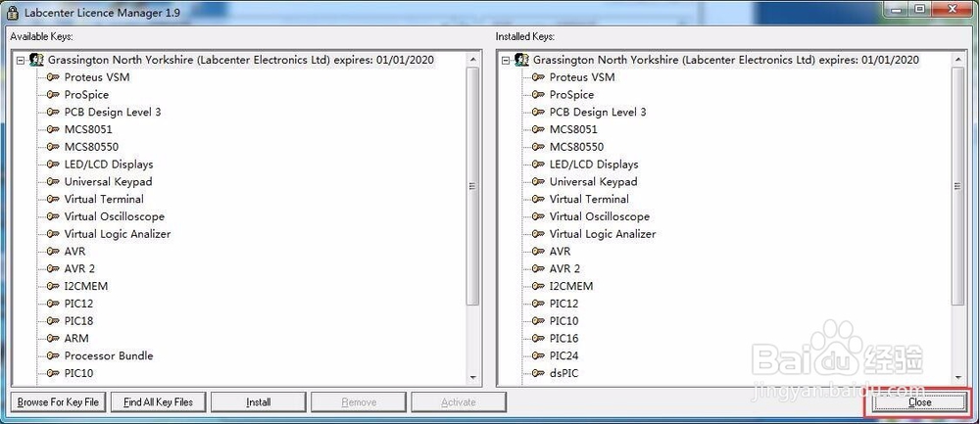Select MCS80550 in Installed Keys
The width and height of the screenshot is (980, 424).
[x=576, y=147]
